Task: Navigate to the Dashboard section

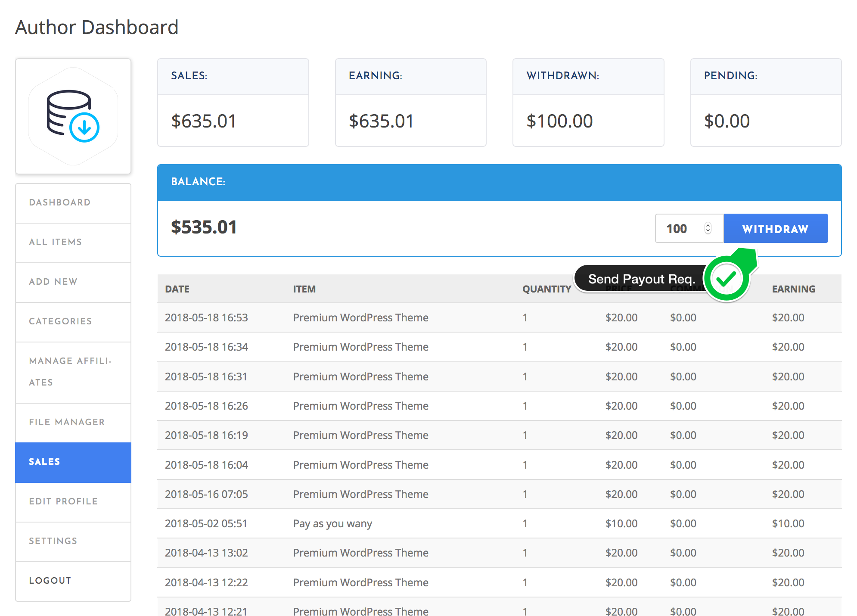Action: pyautogui.click(x=59, y=202)
